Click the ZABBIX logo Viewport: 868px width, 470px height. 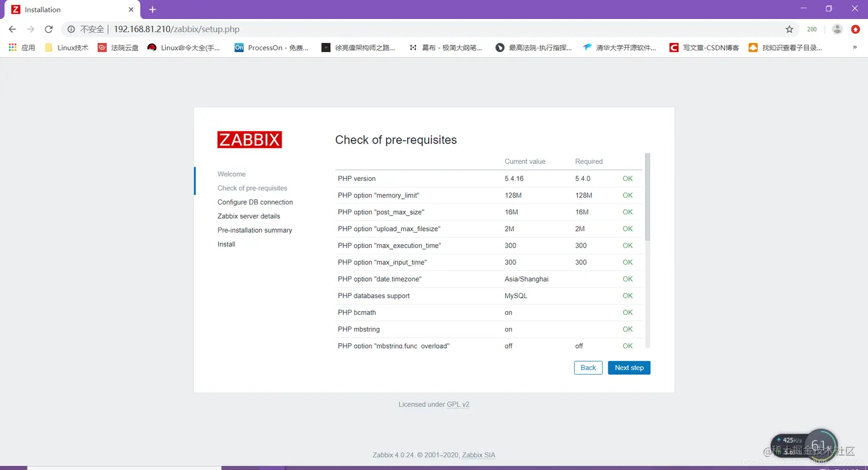point(250,140)
